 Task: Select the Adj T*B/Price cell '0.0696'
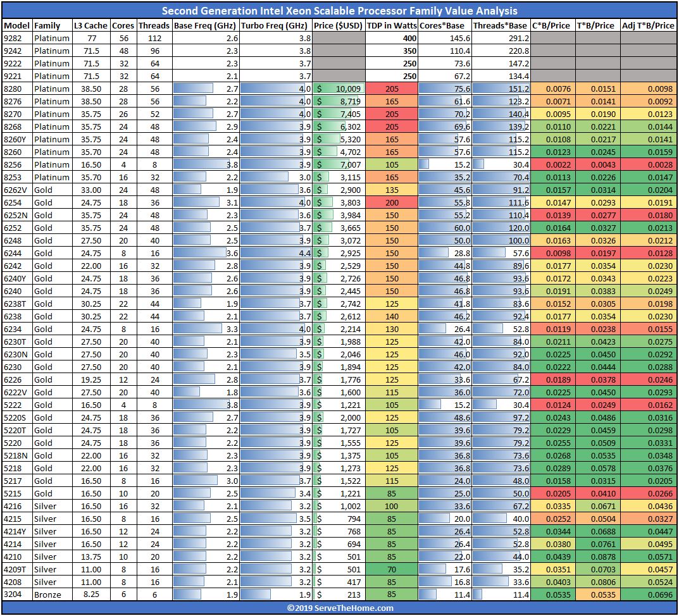coord(648,594)
